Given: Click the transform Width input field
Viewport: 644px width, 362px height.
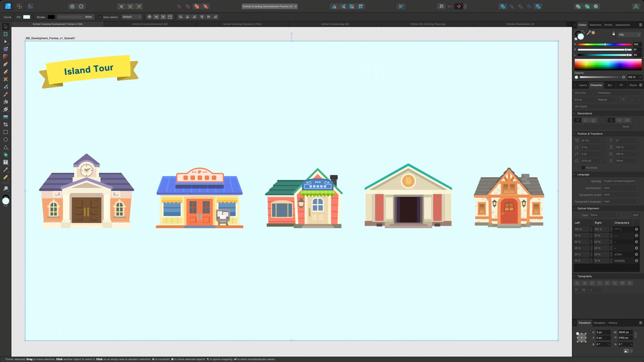Looking at the screenshot, I should (624, 332).
